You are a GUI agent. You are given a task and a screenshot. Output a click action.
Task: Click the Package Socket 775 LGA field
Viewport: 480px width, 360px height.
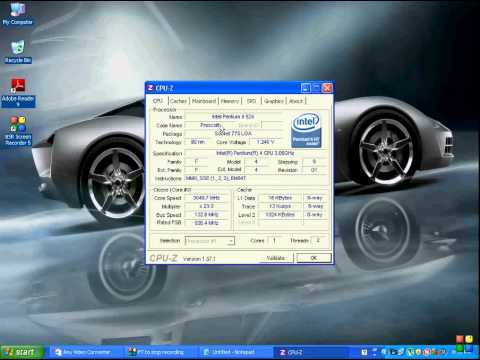tap(233, 134)
